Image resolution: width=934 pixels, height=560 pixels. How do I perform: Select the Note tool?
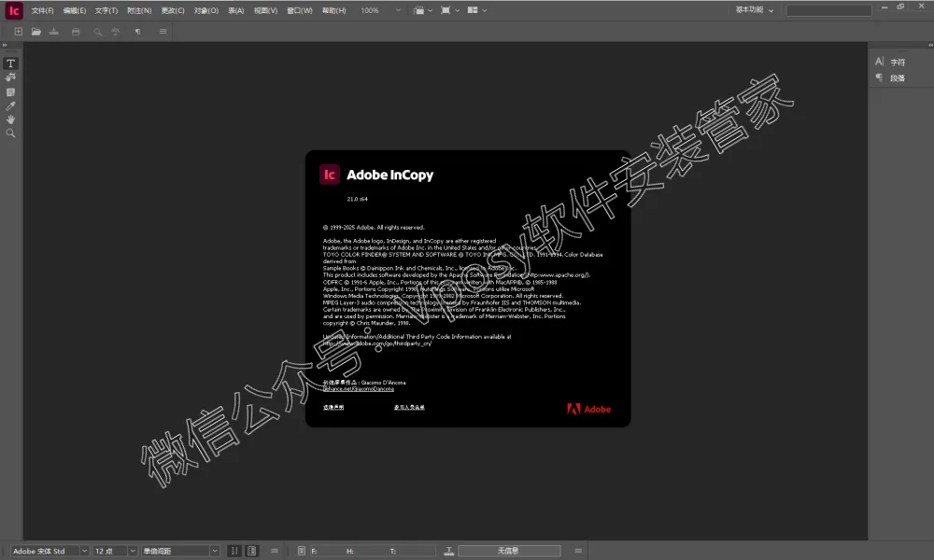10,91
